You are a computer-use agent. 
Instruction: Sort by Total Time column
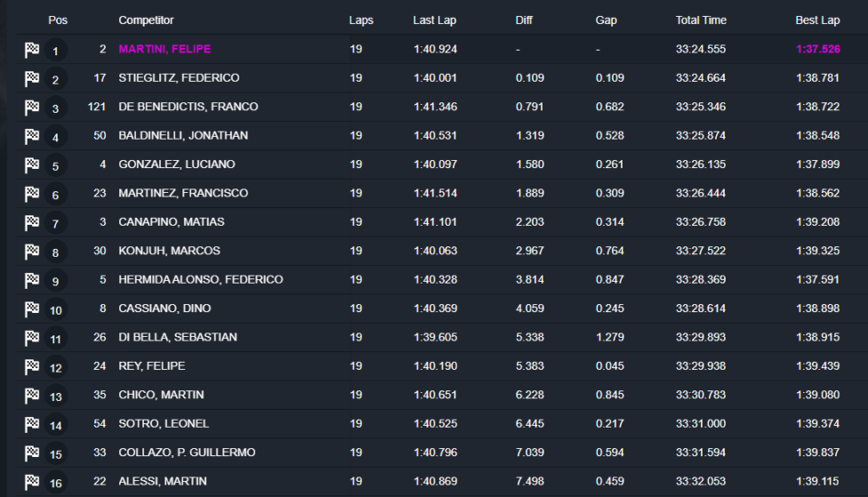701,20
